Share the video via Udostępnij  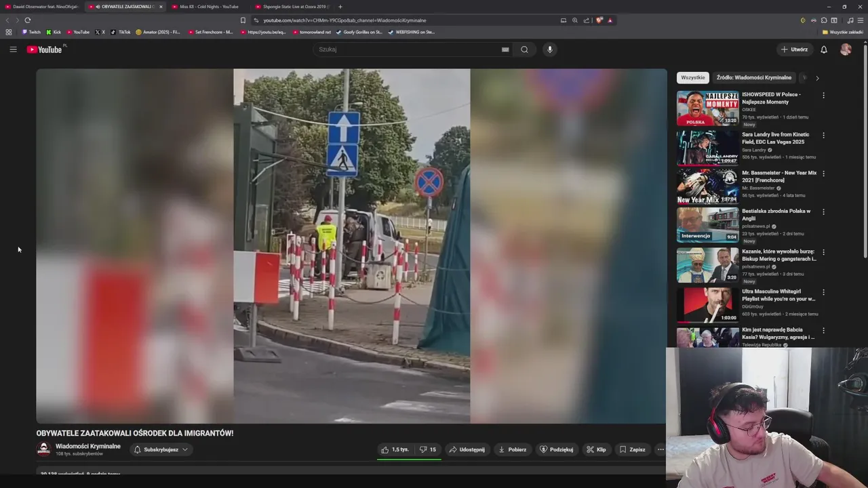pos(467,449)
